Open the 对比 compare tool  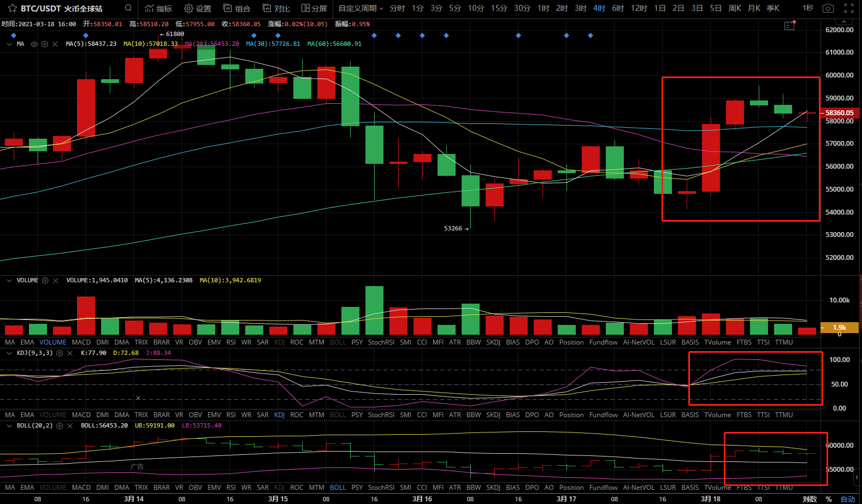(x=276, y=8)
